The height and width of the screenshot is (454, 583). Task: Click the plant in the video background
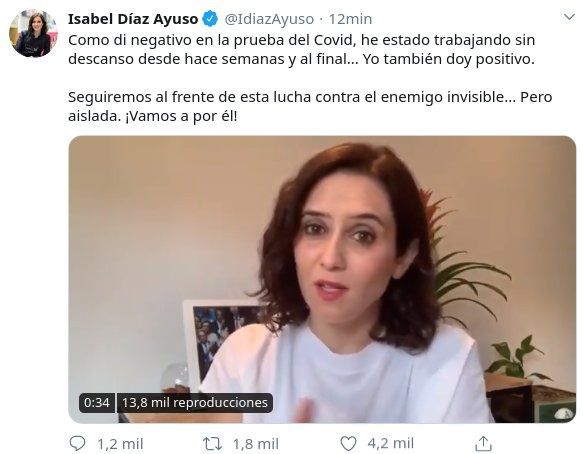(465, 268)
